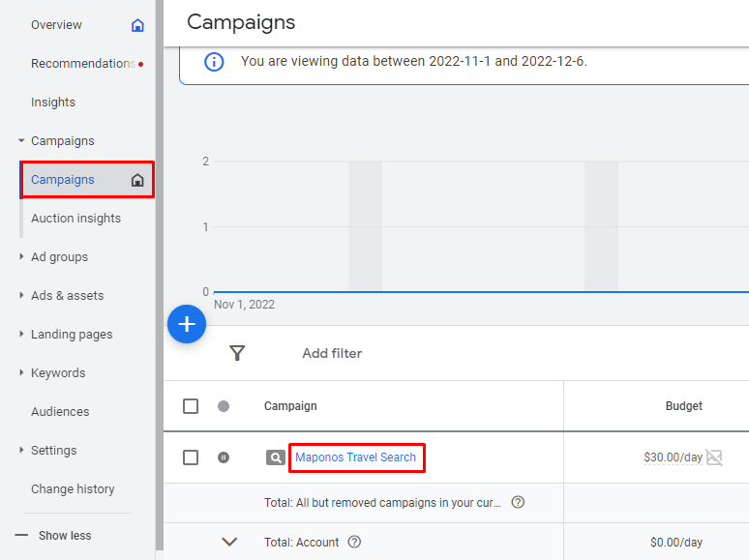Screen dimensions: 749x560
Task: Expand the Total: Account row chevron
Action: point(229,542)
